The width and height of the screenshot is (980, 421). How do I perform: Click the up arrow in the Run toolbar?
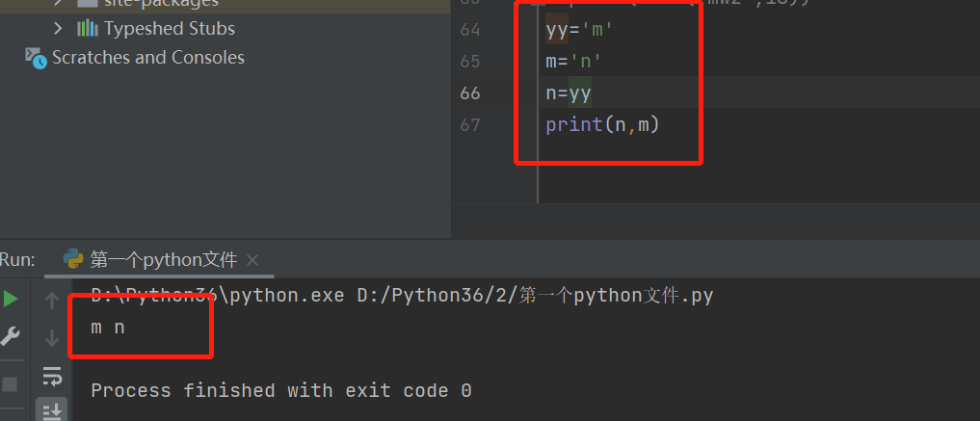pyautogui.click(x=52, y=301)
